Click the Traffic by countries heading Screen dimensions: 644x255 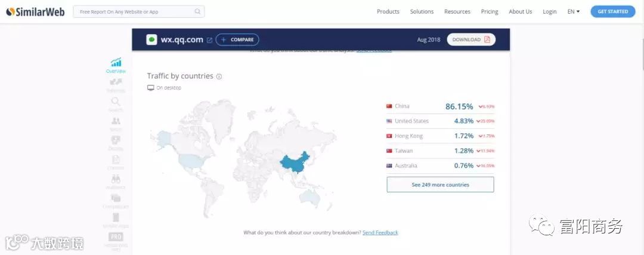180,76
